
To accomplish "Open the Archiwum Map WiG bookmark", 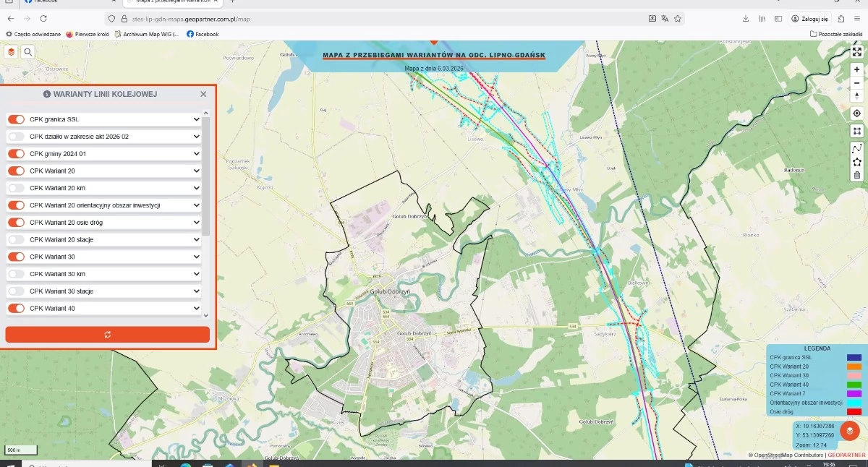I will [x=149, y=34].
